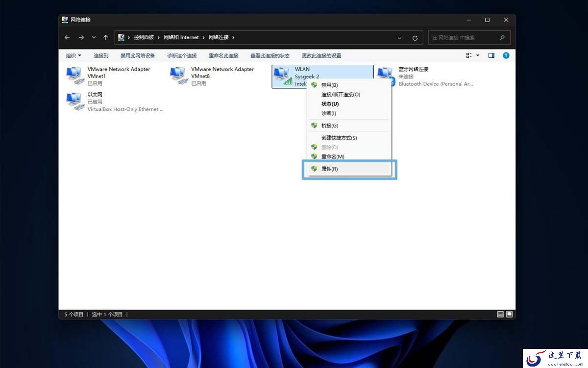
Task: Click shield icon beside 桥接(G)
Action: [314, 126]
